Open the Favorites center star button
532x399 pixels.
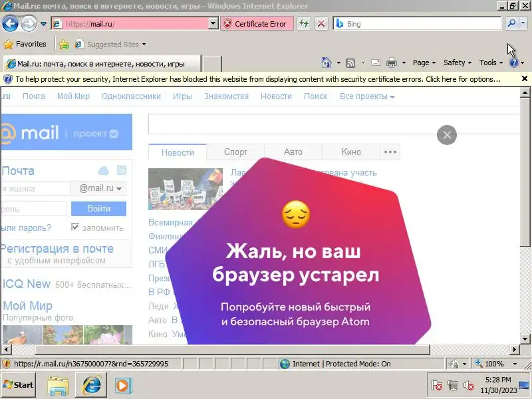pyautogui.click(x=25, y=44)
